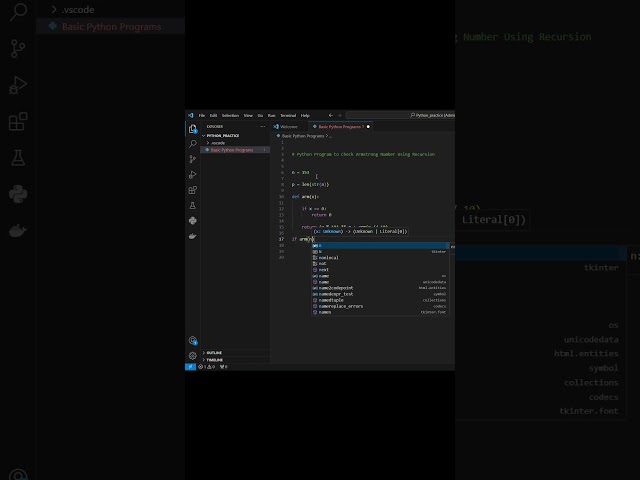Expand the .vscode folder

pos(218,143)
